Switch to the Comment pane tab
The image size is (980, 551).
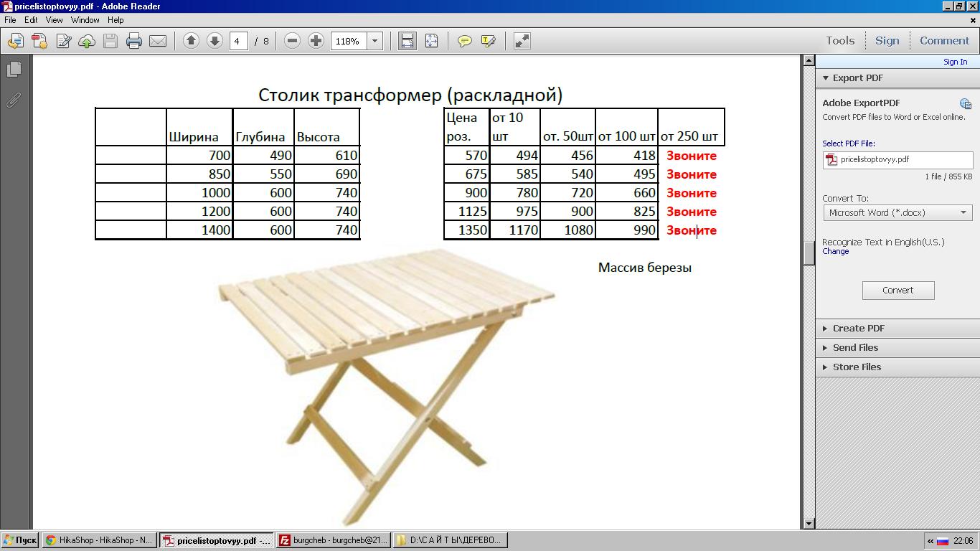point(945,41)
